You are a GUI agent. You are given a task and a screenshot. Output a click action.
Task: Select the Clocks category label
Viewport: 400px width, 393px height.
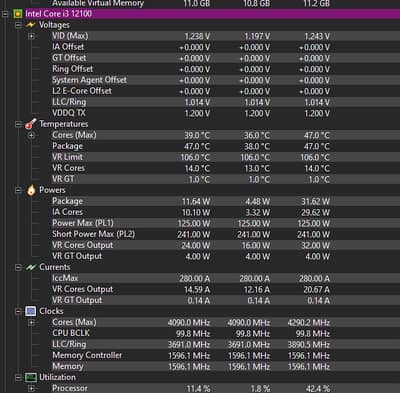click(51, 311)
